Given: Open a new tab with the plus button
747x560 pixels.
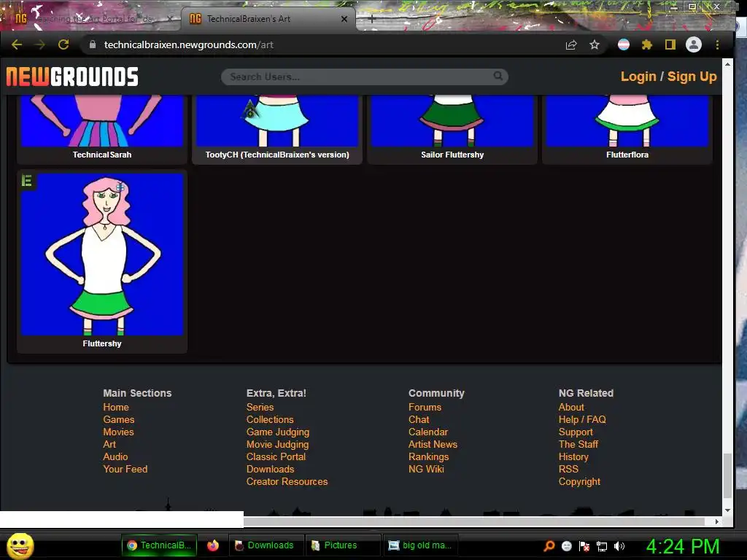Looking at the screenshot, I should click(x=371, y=19).
